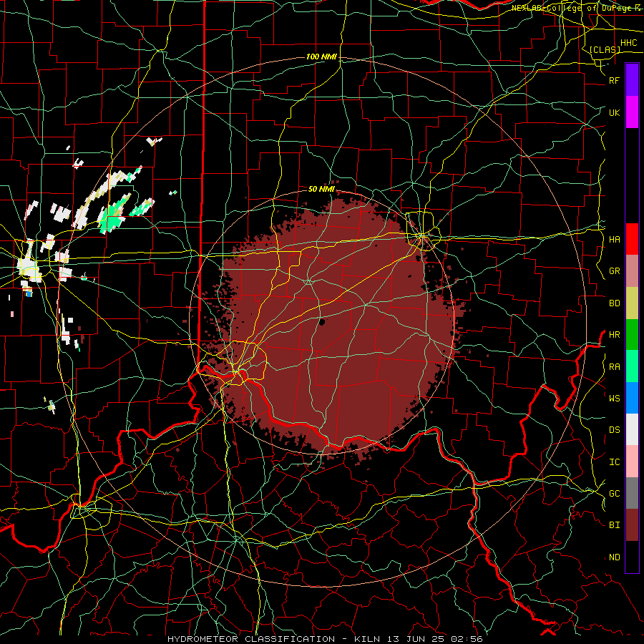Click the red HA legend color swatch
Viewport: 644px width, 644px height.
click(632, 239)
